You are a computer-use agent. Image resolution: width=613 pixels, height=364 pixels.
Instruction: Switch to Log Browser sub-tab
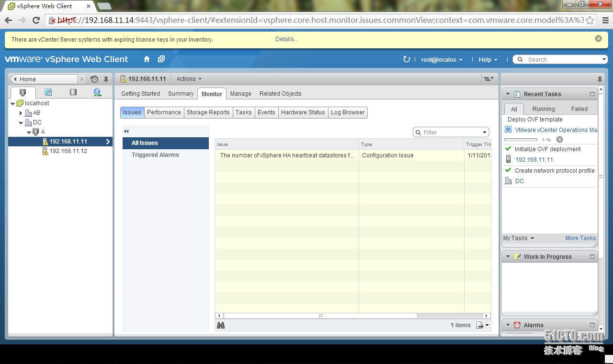coord(348,112)
